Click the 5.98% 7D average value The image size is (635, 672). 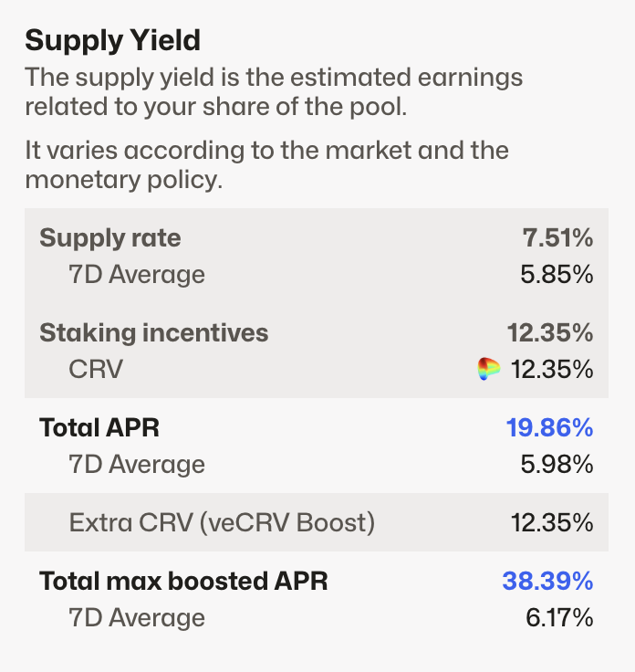click(x=557, y=464)
